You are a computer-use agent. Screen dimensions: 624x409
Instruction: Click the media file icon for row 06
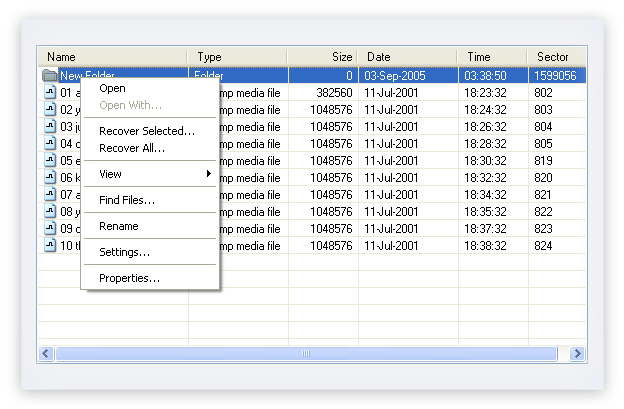[x=50, y=177]
